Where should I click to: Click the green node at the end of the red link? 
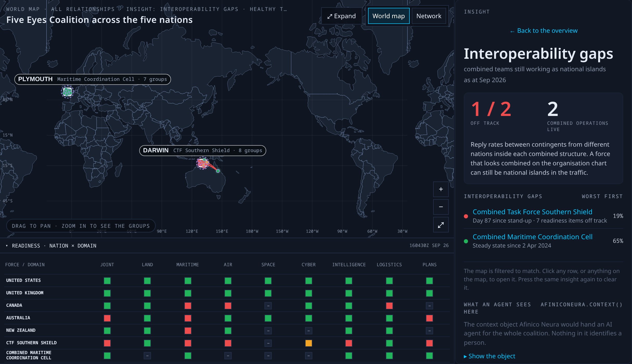(x=218, y=171)
